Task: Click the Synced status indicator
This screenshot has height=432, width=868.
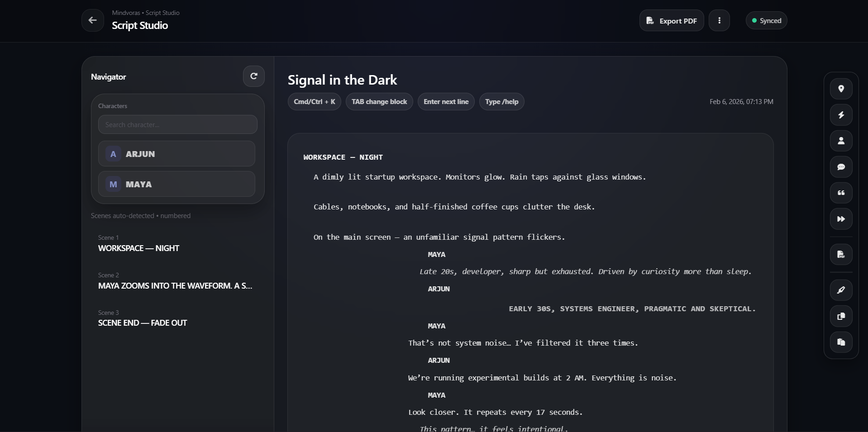Action: tap(767, 20)
